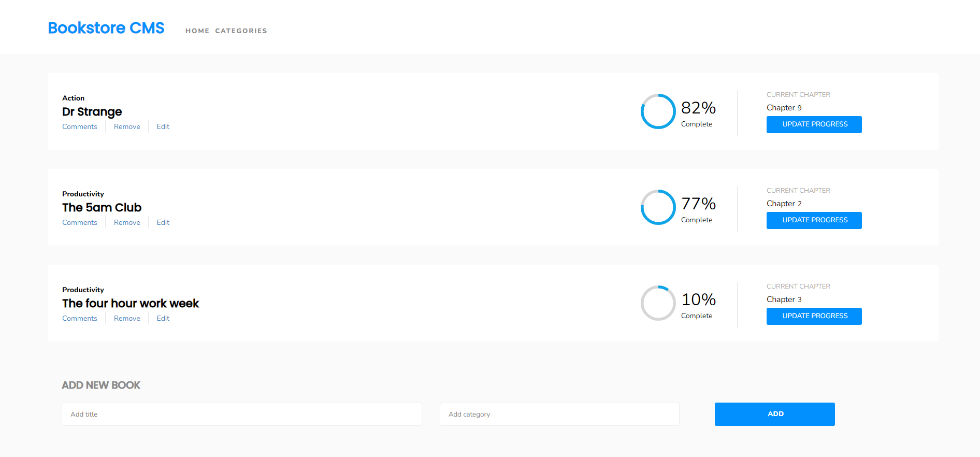Open Comments for The 5am Club
The height and width of the screenshot is (457, 980).
coord(80,223)
